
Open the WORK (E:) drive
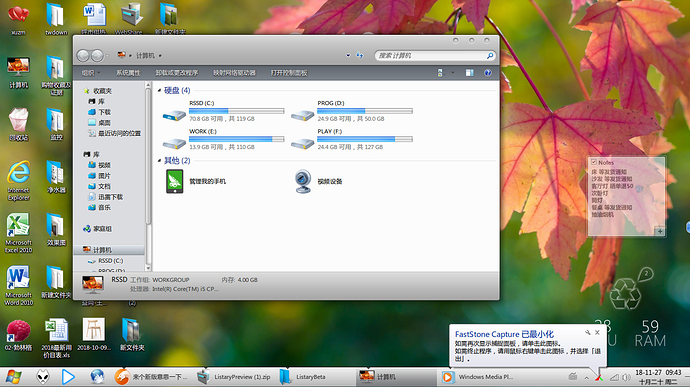[174, 143]
